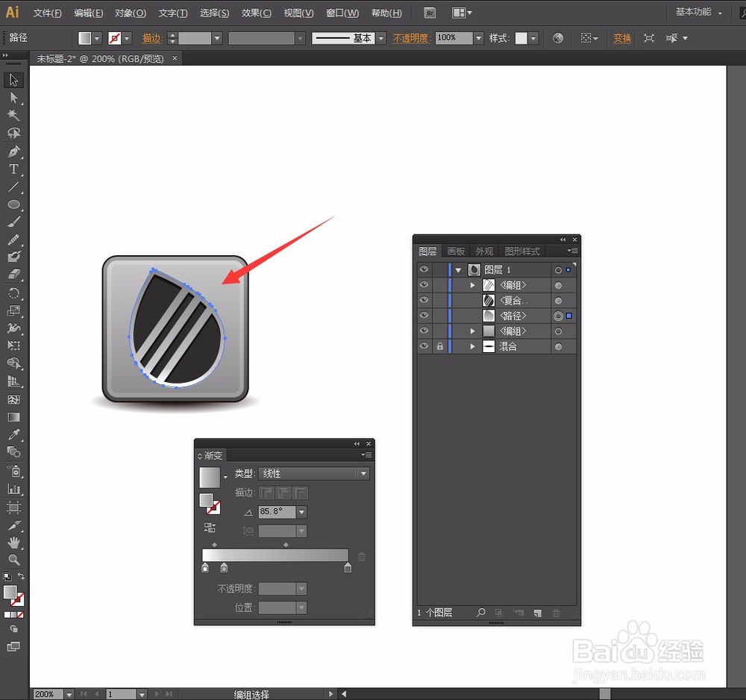Viewport: 746px width, 700px height.
Task: Click reverse gradient icon in Gradient panel
Action: coord(210,528)
